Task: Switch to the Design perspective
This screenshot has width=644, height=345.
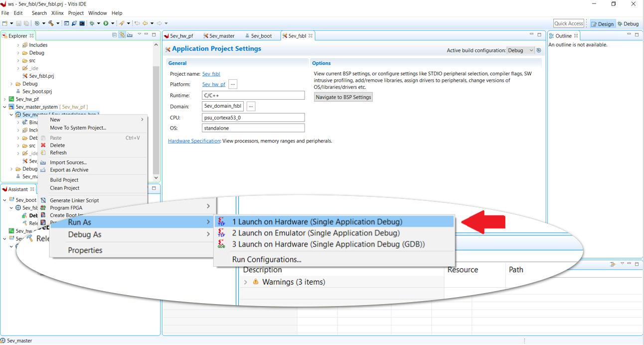Action: [603, 24]
